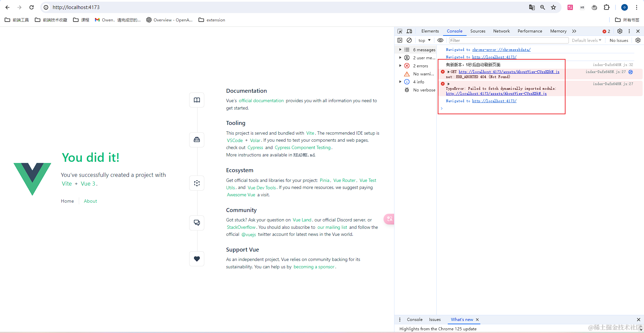Screen dimensions: 644x333
Task: Open the Extensions puzzle-piece icon
Action: click(606, 7)
